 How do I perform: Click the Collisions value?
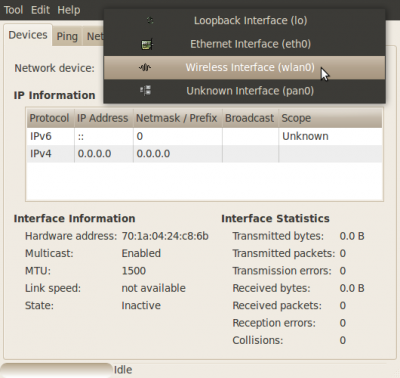343,340
